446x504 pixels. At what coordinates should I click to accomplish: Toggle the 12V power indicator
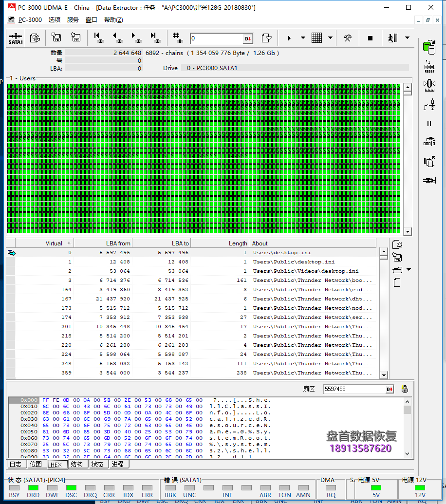coord(420,487)
